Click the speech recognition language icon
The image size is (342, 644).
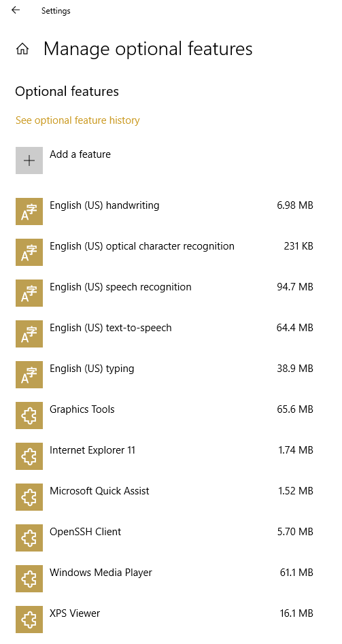[29, 293]
